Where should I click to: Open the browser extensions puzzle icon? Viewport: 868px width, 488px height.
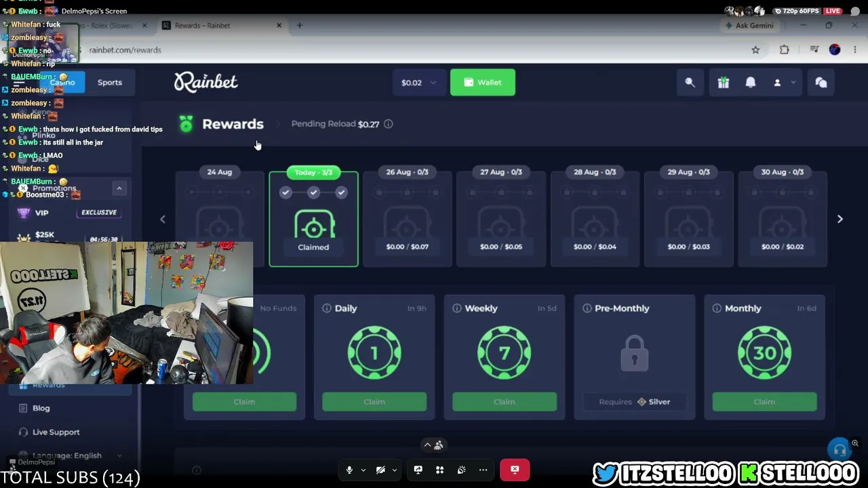pyautogui.click(x=785, y=49)
